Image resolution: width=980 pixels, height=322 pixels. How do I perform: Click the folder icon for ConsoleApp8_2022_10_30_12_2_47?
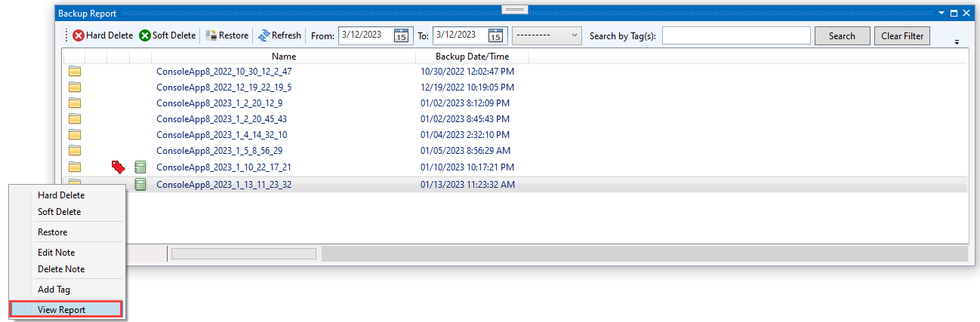[75, 72]
